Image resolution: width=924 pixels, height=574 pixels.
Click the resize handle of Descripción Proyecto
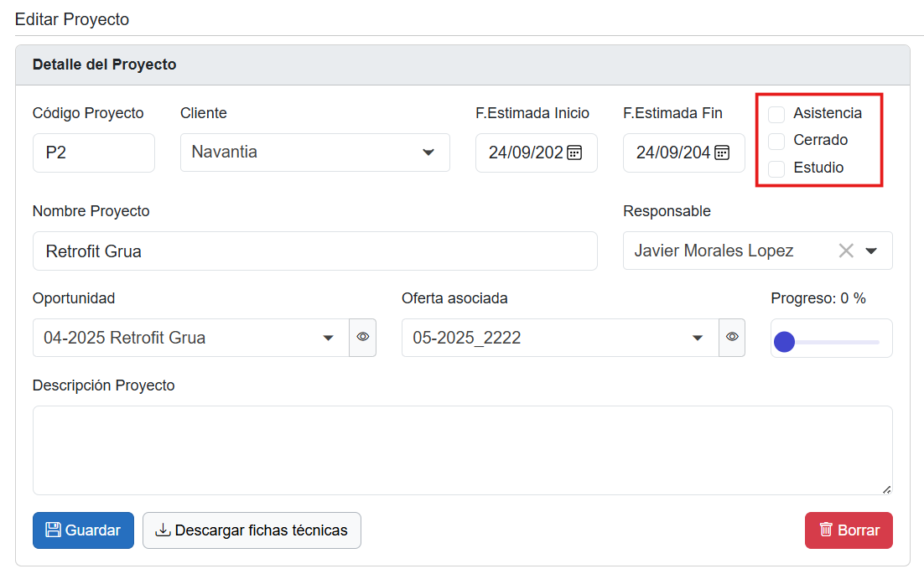tap(886, 489)
